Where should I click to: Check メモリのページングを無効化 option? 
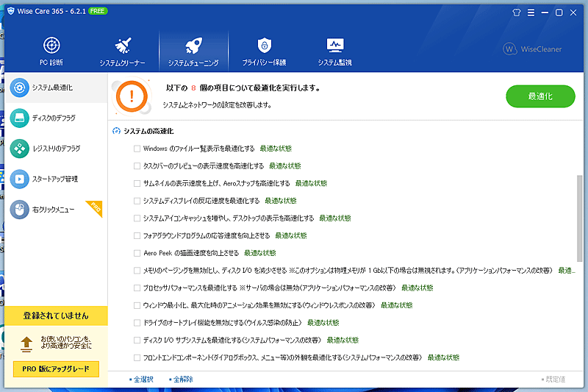(137, 271)
